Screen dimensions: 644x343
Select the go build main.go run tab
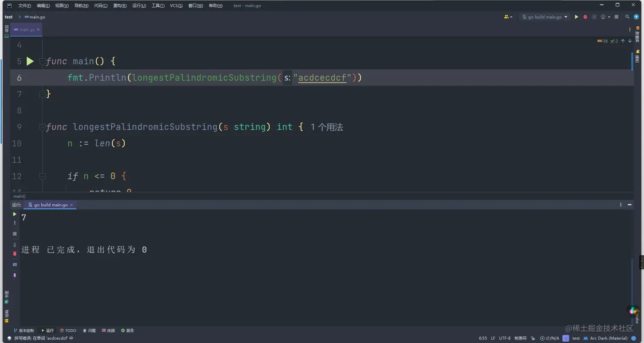click(x=51, y=205)
